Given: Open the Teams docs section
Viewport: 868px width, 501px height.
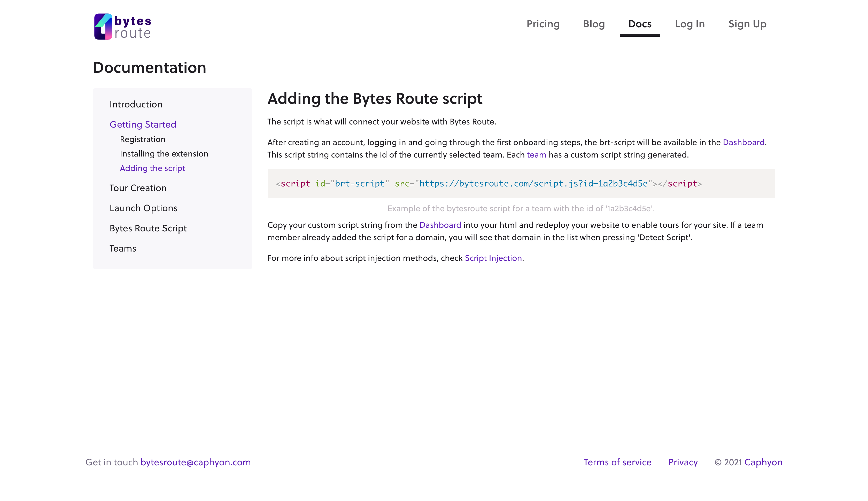Looking at the screenshot, I should [x=122, y=248].
